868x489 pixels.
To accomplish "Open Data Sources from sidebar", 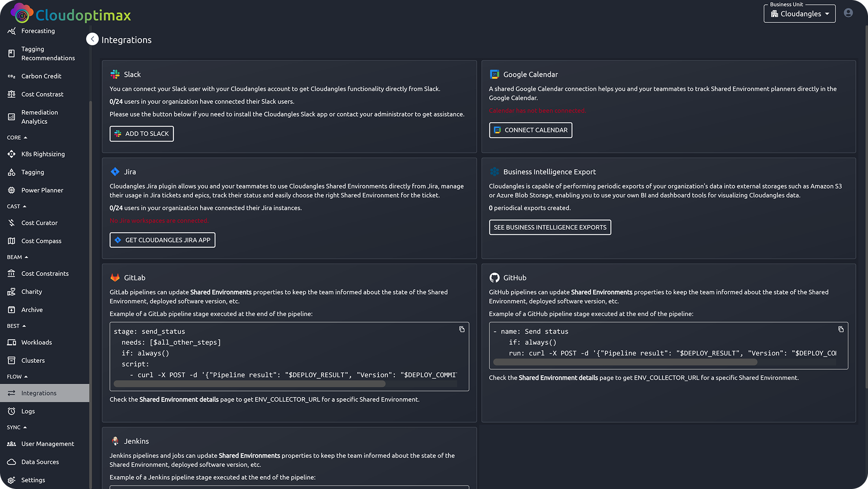I will [44, 462].
